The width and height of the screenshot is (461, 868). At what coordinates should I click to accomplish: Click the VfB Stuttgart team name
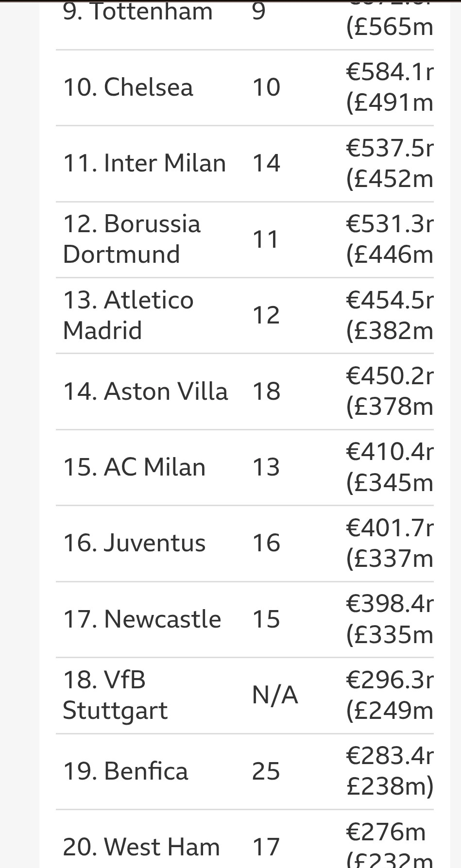(x=115, y=695)
